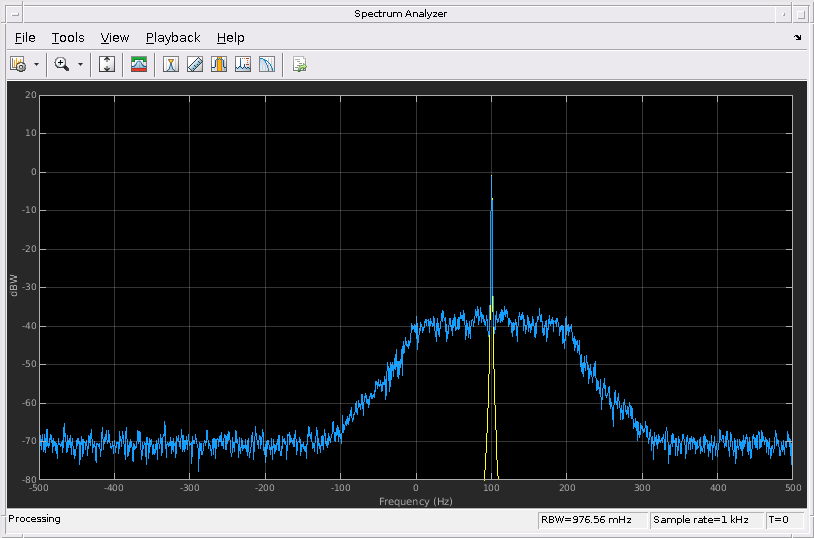Open the Playback menu

click(173, 38)
